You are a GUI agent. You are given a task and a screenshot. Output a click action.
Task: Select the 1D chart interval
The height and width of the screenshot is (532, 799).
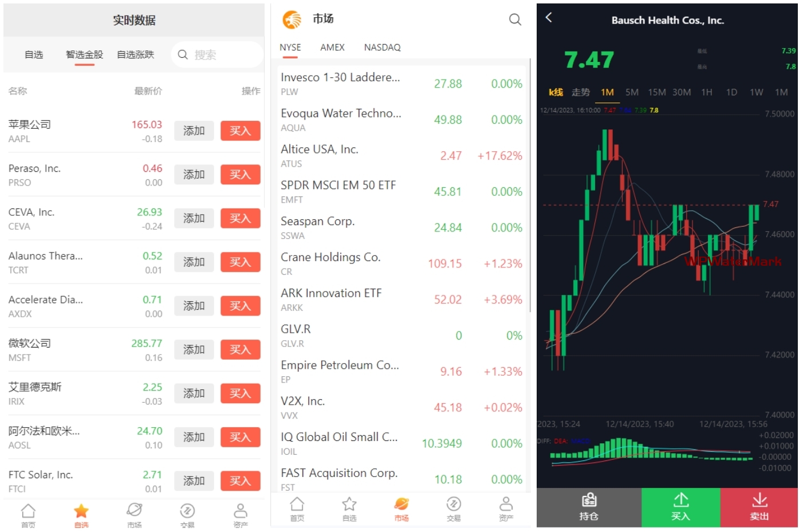(x=731, y=92)
